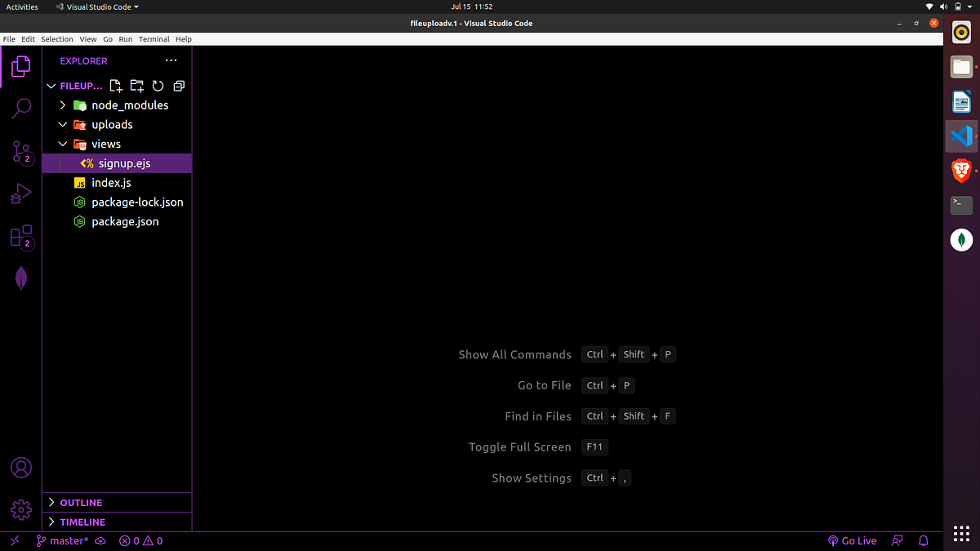Launch Brave browser from the dock

960,171
